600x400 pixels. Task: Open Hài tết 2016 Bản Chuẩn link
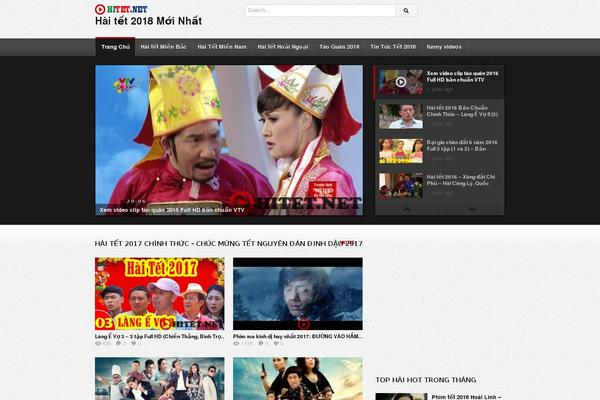(x=462, y=111)
